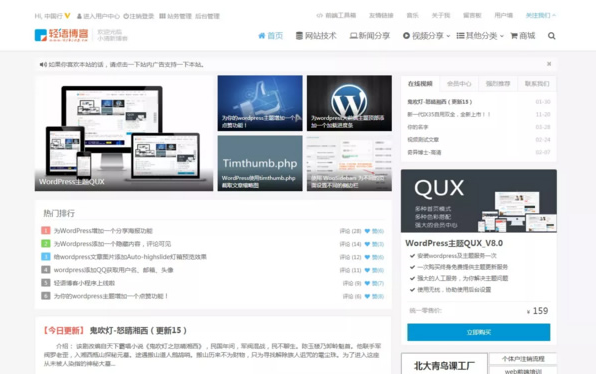Open the WordPress logo article thumbnail

coord(349,103)
